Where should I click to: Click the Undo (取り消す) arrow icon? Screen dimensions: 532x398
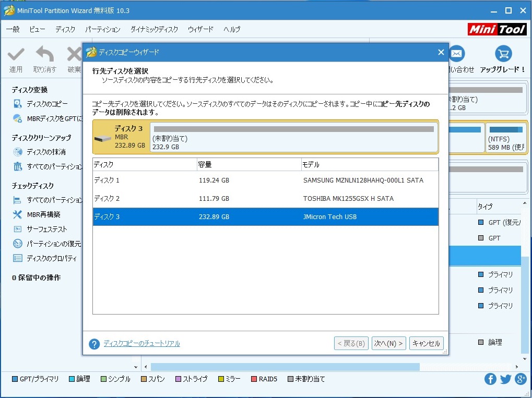45,54
